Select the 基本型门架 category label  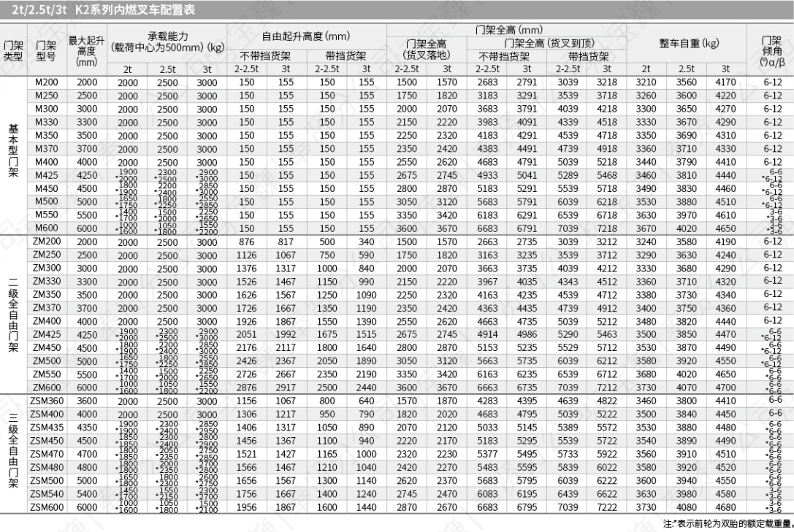(x=12, y=155)
